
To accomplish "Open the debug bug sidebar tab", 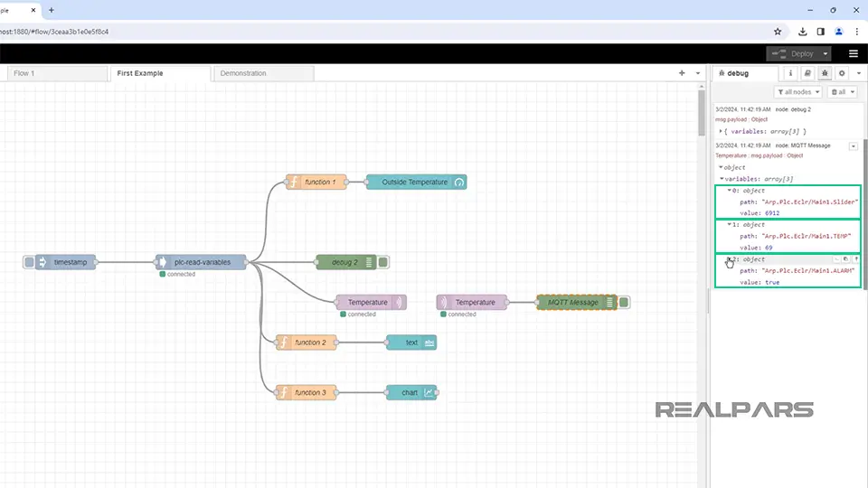I will (825, 73).
